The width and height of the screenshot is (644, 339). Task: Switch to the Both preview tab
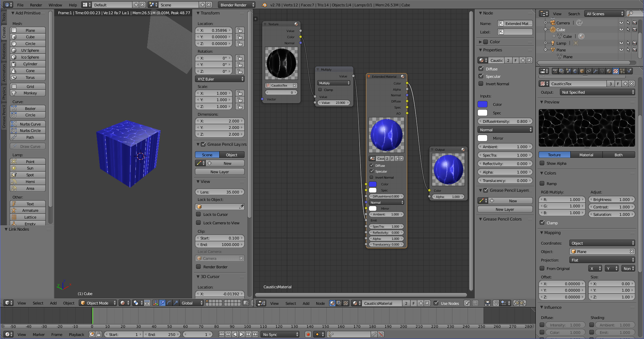pyautogui.click(x=619, y=155)
